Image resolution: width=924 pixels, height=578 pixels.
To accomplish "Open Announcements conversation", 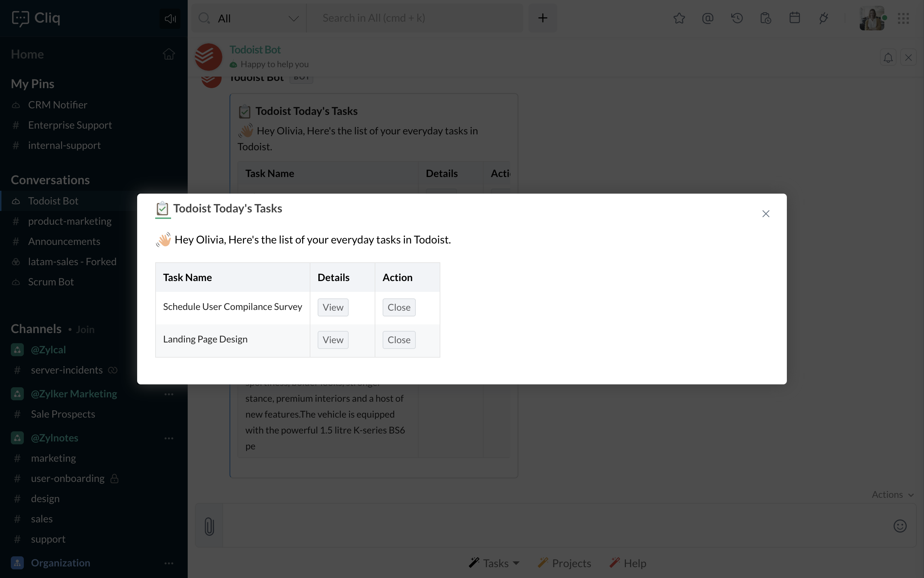I will pyautogui.click(x=64, y=241).
